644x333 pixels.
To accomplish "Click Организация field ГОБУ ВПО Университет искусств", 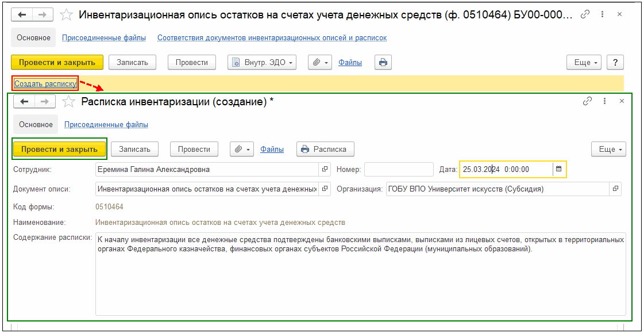I will coord(498,189).
